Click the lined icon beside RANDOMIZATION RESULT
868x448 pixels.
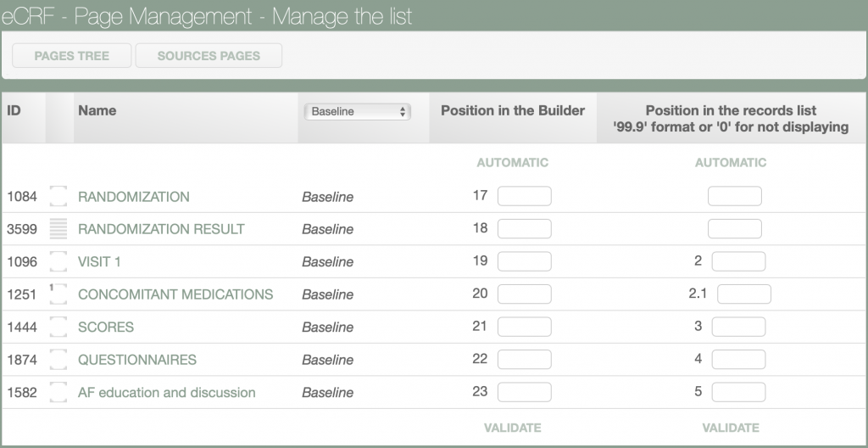(x=58, y=229)
